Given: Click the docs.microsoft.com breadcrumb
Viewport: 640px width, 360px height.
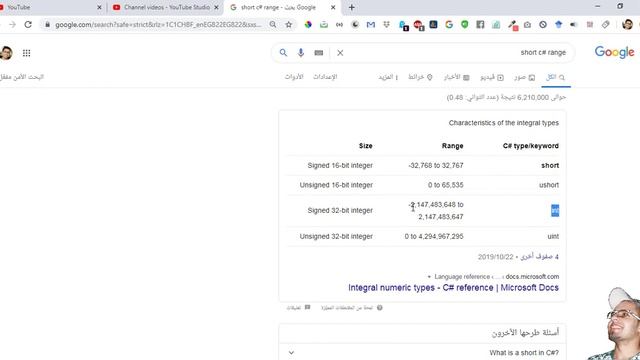Looking at the screenshot, I should point(532,276).
